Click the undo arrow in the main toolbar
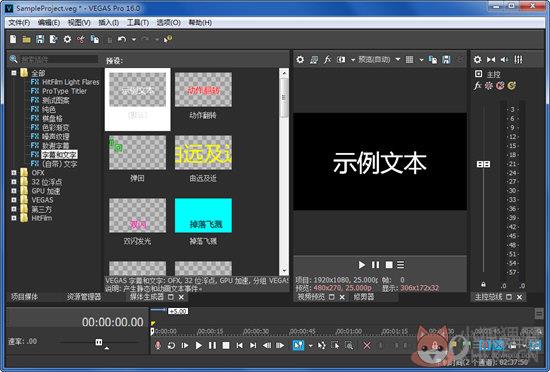 pos(122,39)
